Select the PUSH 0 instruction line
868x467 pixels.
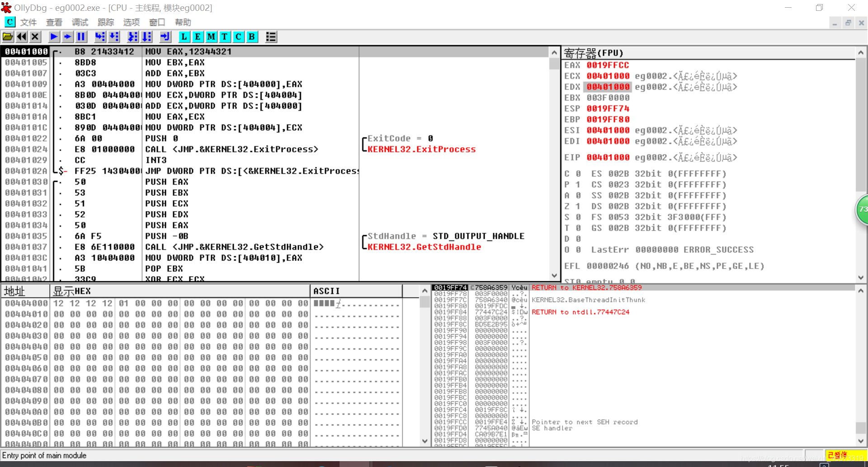[x=275, y=138]
